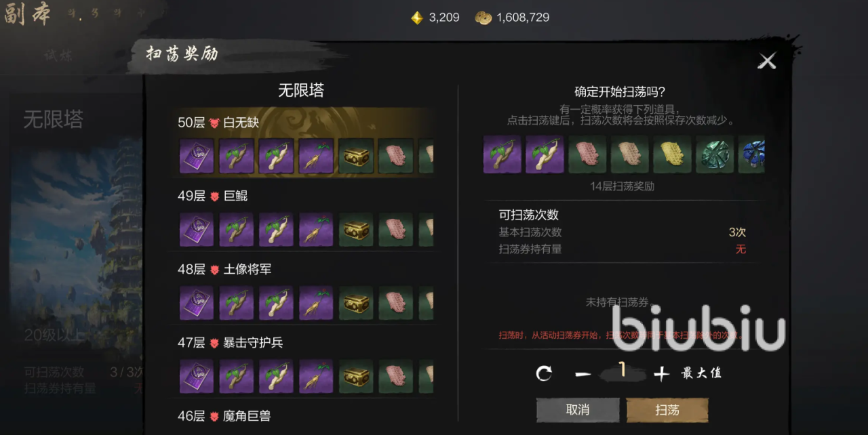Select the golden dagger item in 47层 row
The image size is (868, 435).
click(x=316, y=377)
